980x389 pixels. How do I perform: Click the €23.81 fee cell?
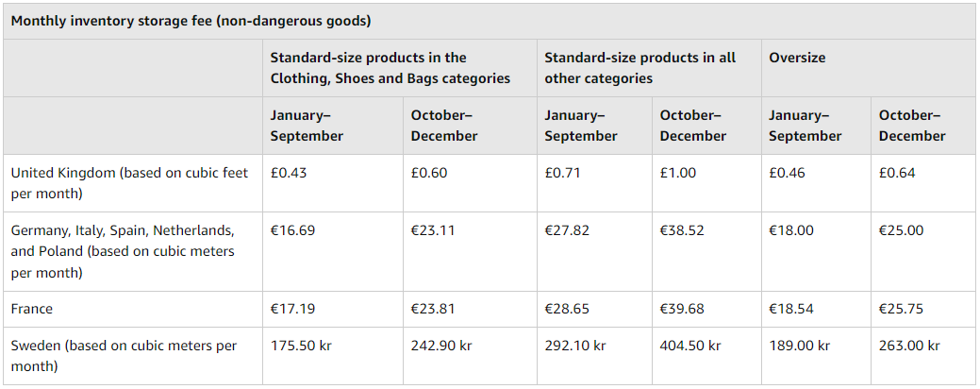[x=433, y=309]
